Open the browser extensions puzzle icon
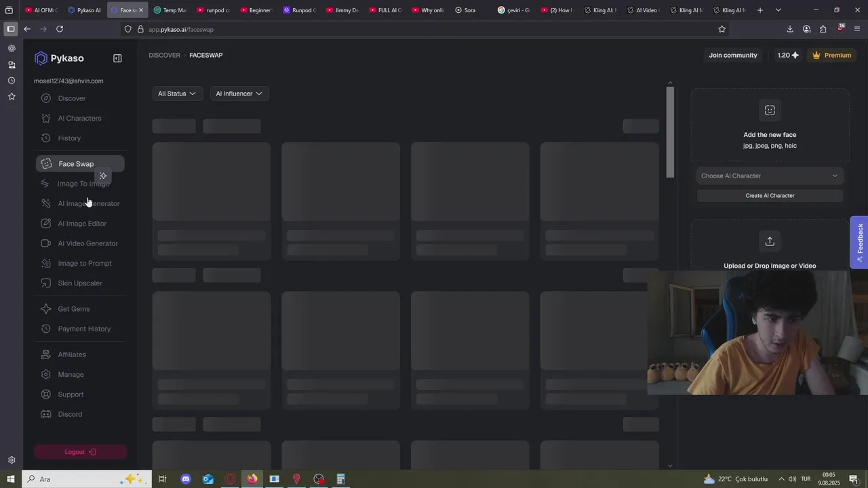Image resolution: width=868 pixels, height=488 pixels. (x=823, y=29)
